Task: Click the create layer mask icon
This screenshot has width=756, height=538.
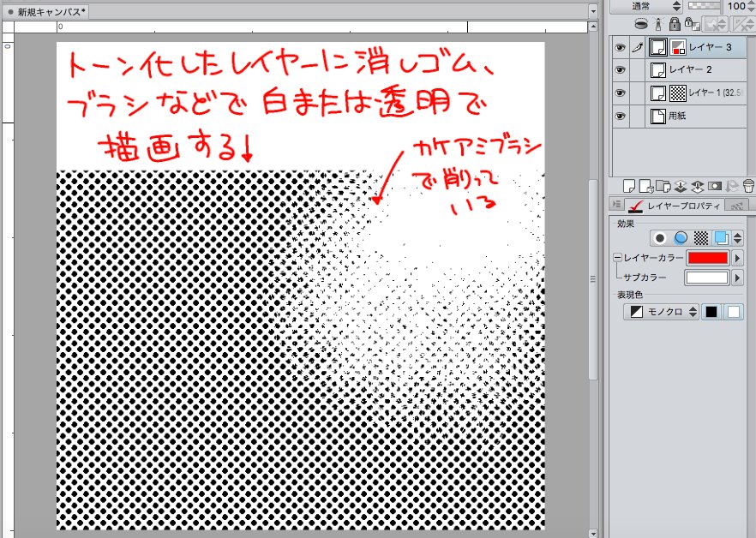Action: (x=715, y=186)
